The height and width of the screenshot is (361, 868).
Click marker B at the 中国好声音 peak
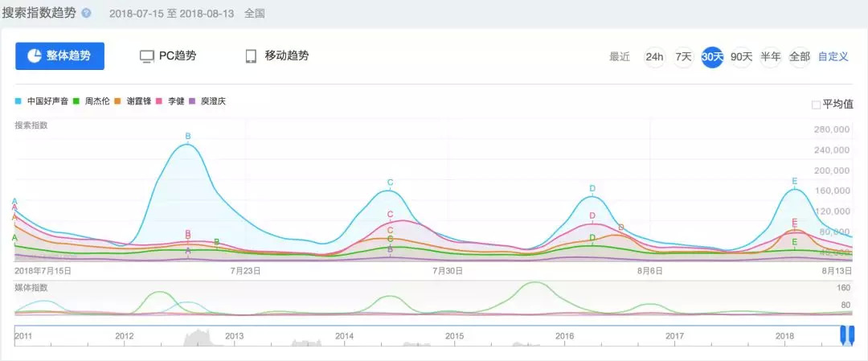click(188, 137)
